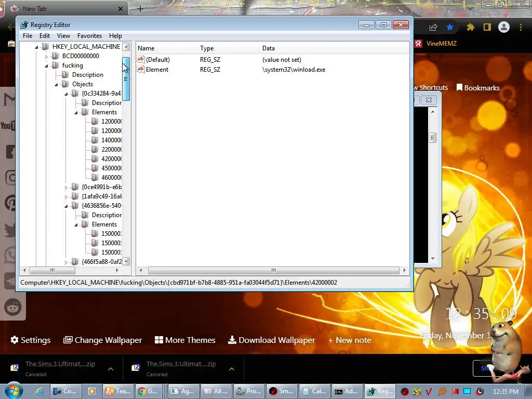
Task: Collapse the Objects key arrow
Action: pos(56,85)
